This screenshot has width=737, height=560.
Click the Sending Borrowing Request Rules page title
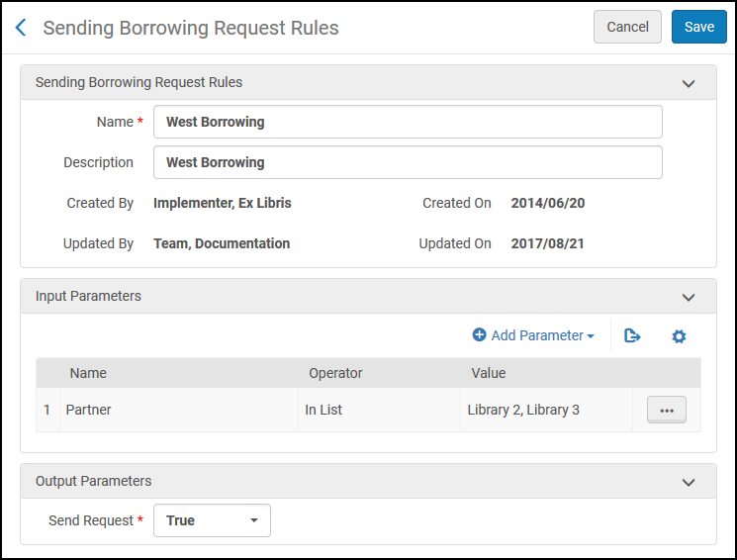point(191,28)
